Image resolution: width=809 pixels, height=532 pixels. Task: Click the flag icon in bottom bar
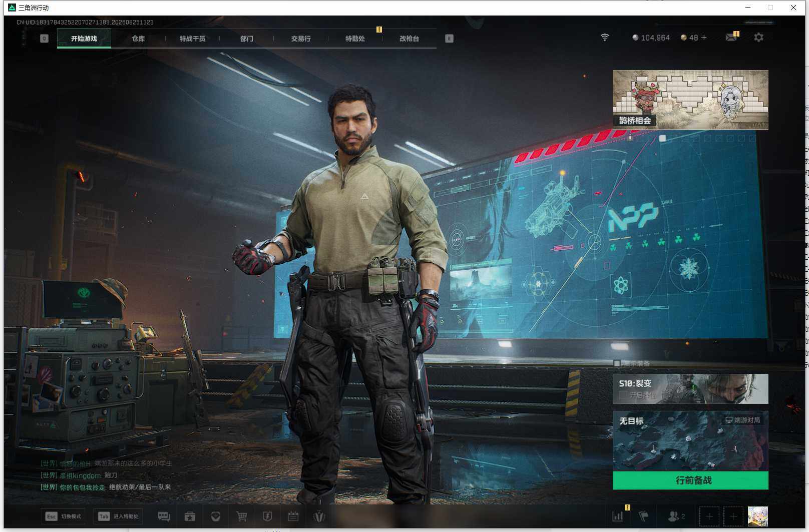pos(644,516)
